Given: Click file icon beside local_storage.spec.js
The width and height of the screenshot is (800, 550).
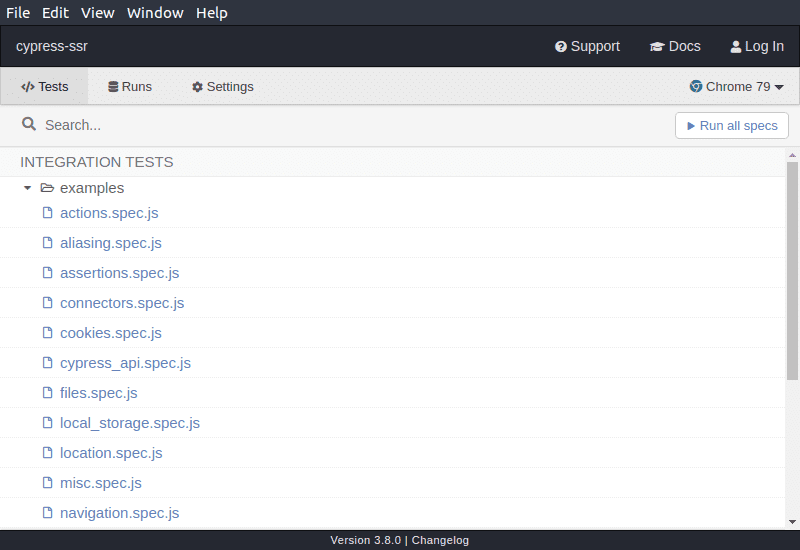Looking at the screenshot, I should pos(47,422).
